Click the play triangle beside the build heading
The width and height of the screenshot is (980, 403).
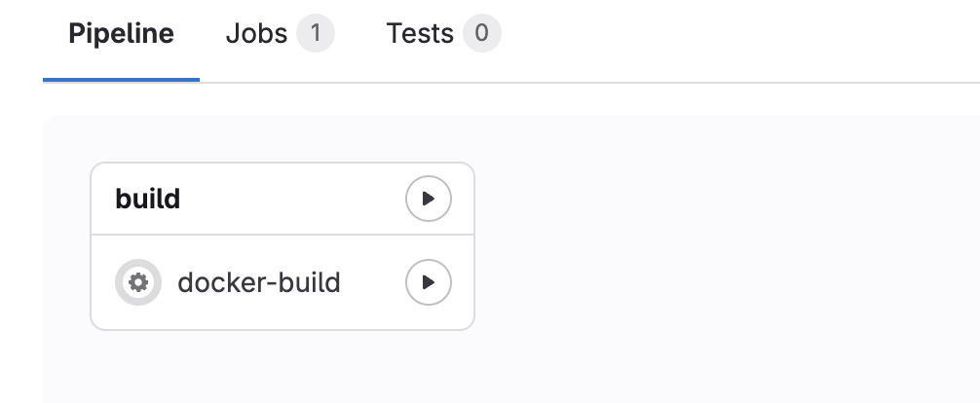[x=428, y=199]
